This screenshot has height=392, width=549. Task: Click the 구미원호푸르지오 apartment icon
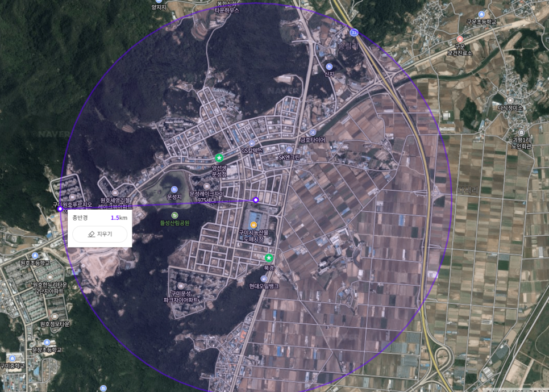73,197
